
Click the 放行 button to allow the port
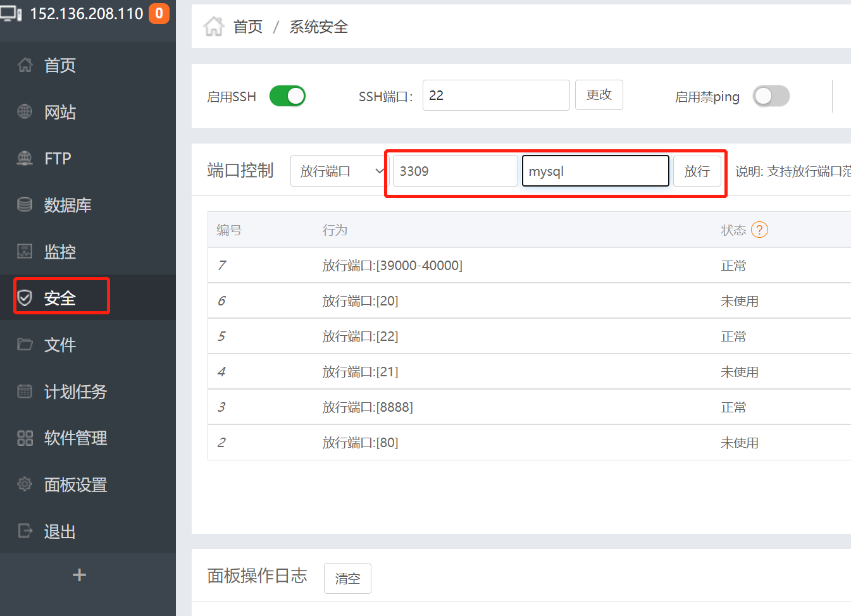pyautogui.click(x=697, y=171)
